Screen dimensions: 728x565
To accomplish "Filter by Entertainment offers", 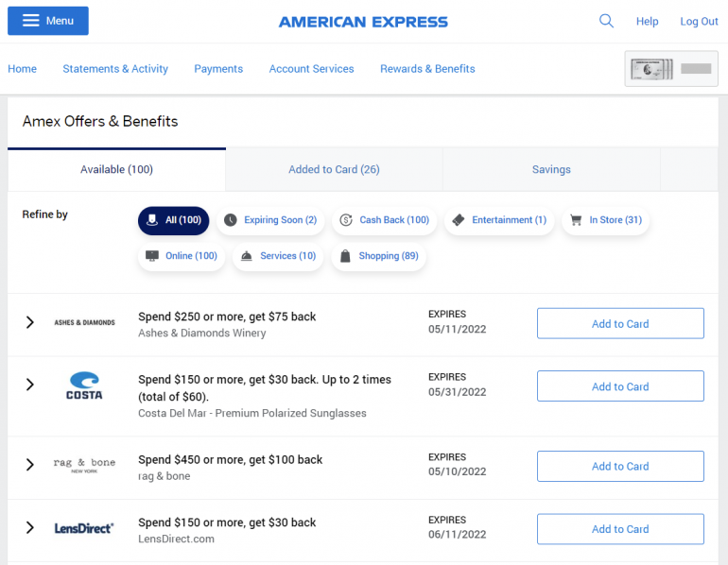I will coord(499,220).
